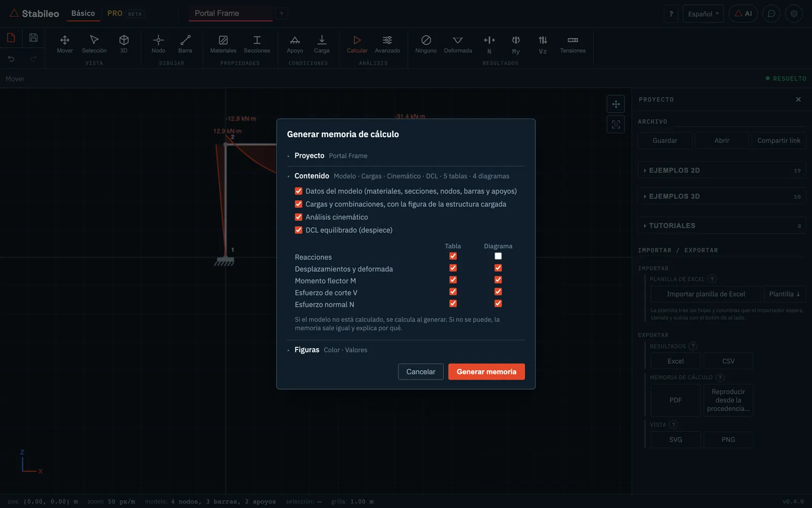This screenshot has height=508, width=812.
Task: Choose the Carga condition tool
Action: pos(322,44)
